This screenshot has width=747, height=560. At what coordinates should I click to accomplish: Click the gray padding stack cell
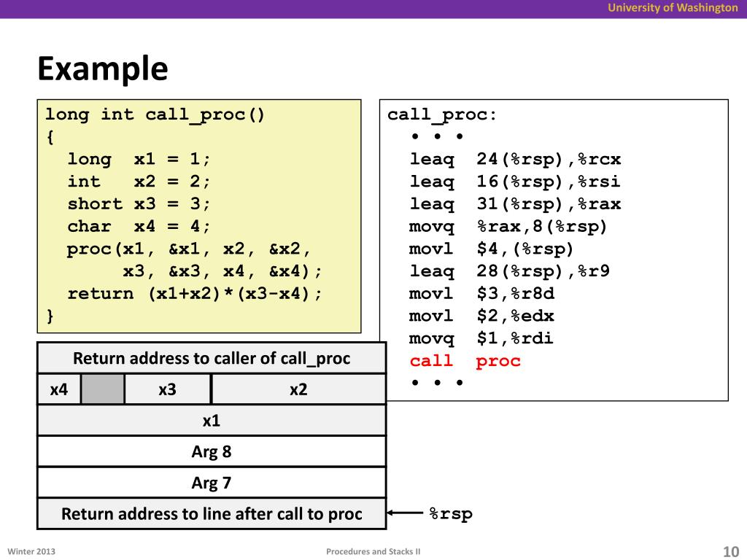103,389
